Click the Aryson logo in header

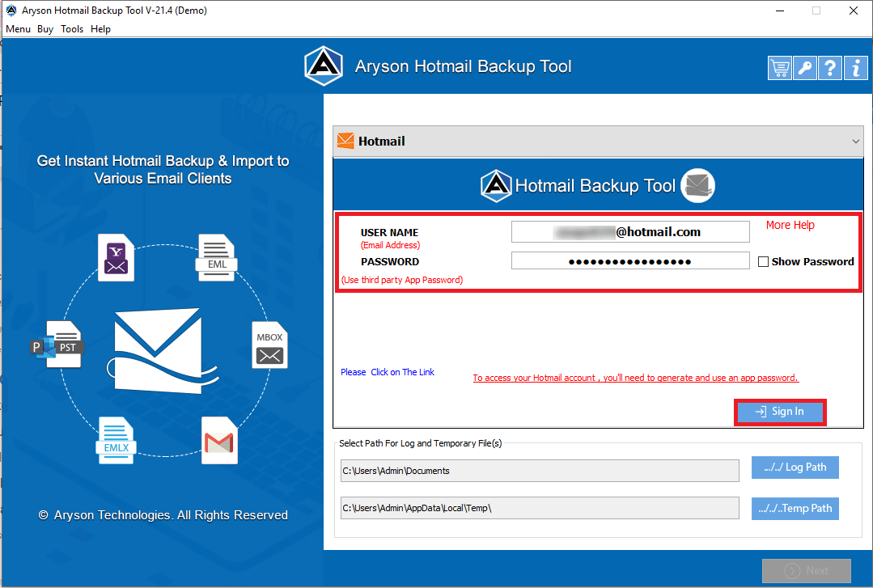click(324, 66)
